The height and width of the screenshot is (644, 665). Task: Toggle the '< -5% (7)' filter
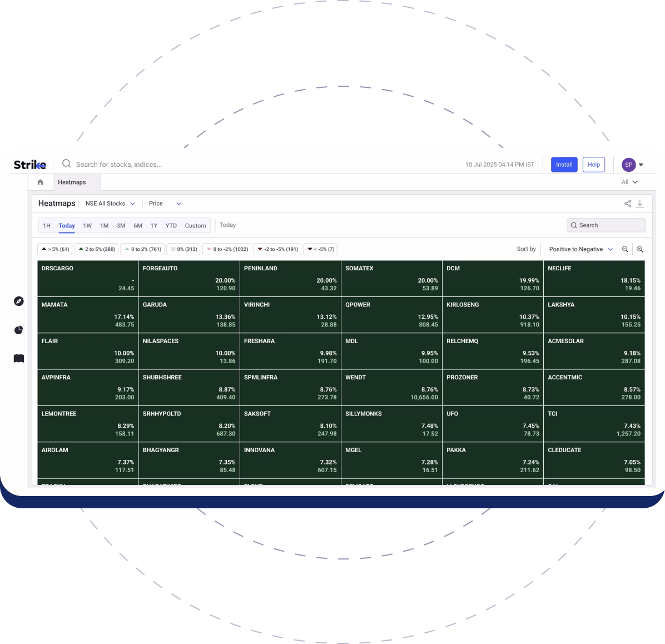coord(321,249)
